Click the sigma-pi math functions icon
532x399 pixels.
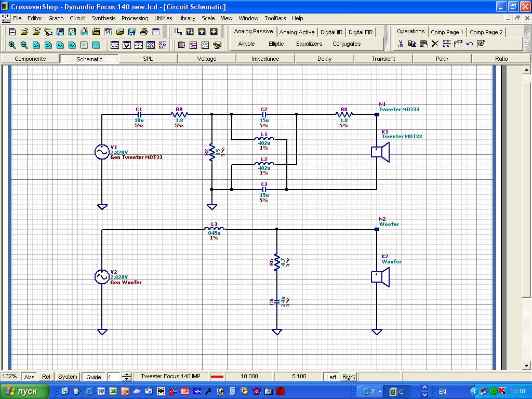point(163,45)
